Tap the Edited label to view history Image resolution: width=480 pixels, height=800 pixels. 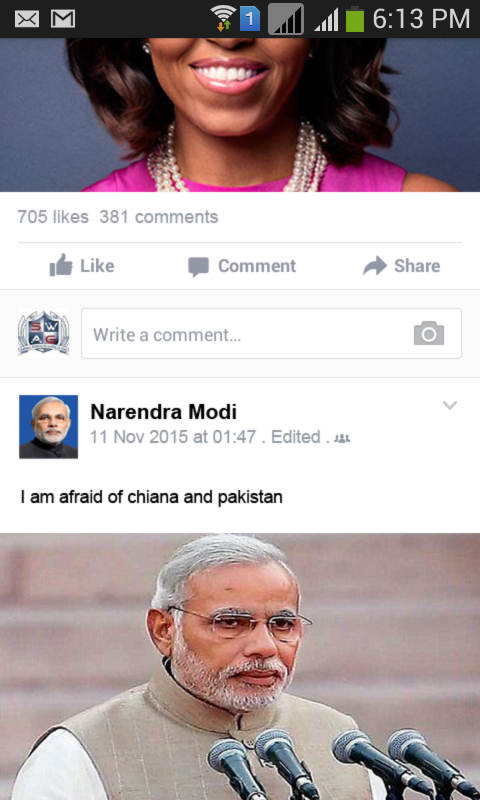pyautogui.click(x=296, y=437)
